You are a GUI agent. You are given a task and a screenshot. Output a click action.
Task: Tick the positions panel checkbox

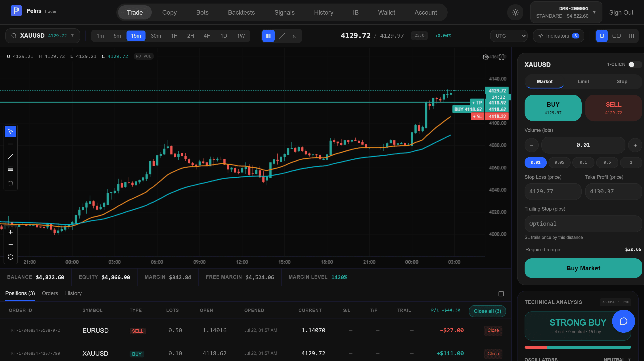[501, 294]
